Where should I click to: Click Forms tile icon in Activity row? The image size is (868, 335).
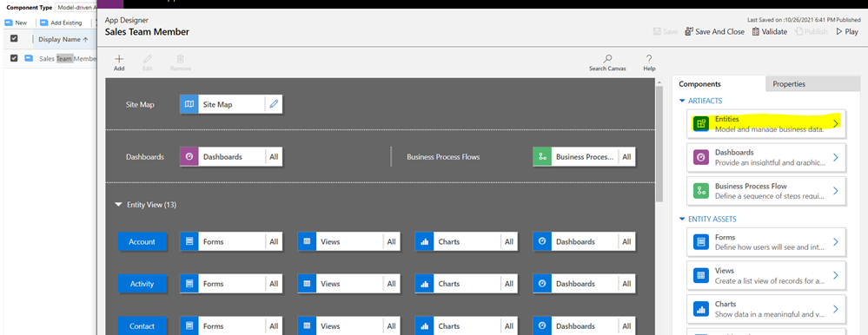point(189,284)
